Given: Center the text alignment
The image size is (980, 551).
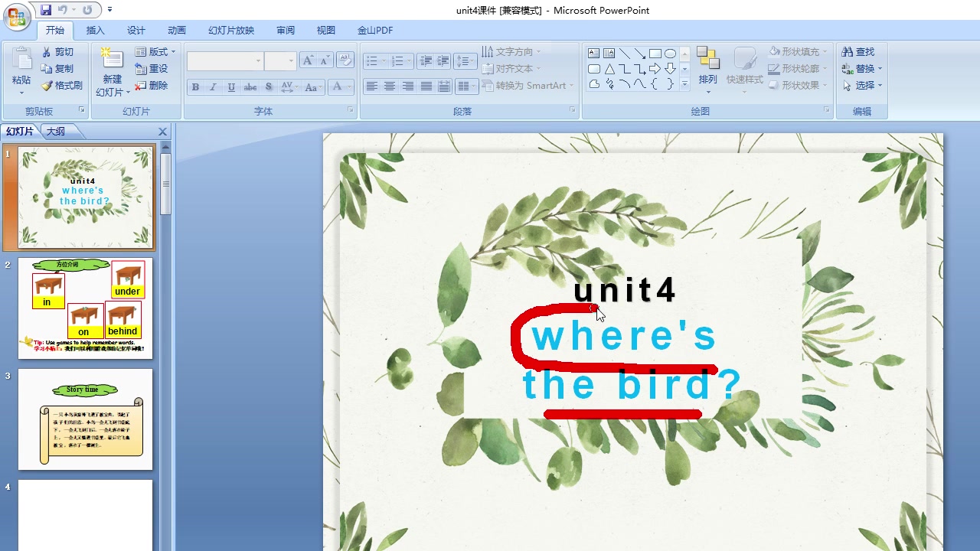Looking at the screenshot, I should [390, 86].
